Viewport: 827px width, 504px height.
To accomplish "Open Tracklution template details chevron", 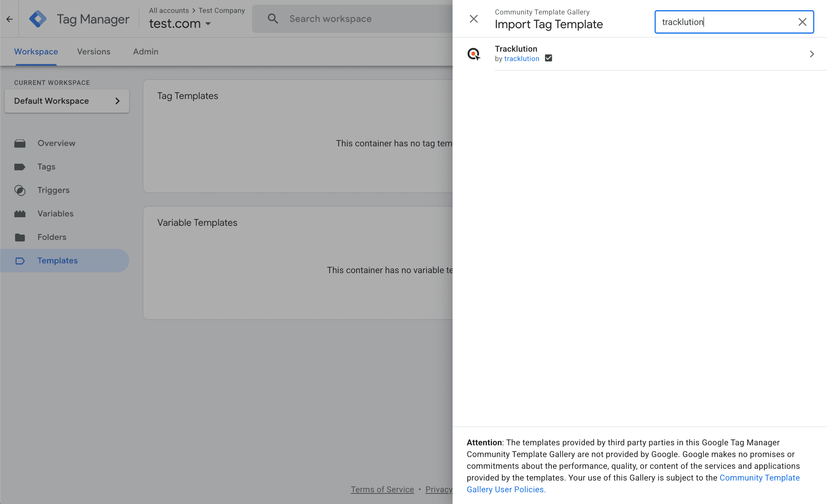I will pos(812,54).
